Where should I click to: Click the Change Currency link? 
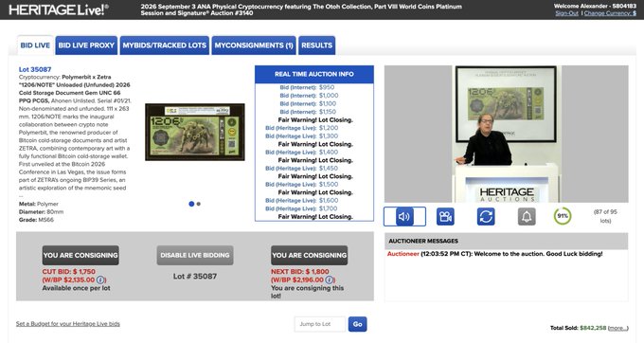pos(610,13)
